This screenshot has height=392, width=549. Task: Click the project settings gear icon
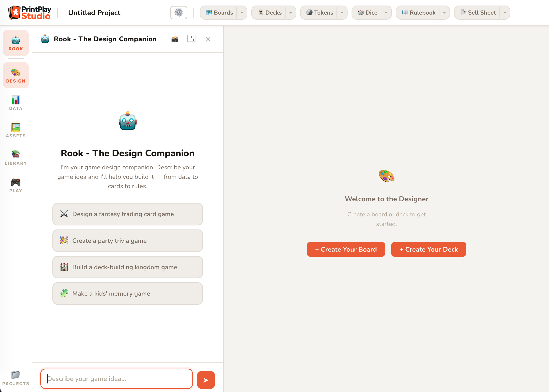179,13
